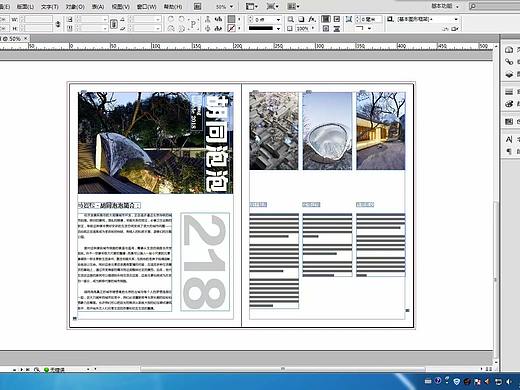The image size is (520, 390).
Task: Open the 文字(T) type menu
Action: tap(50, 6)
